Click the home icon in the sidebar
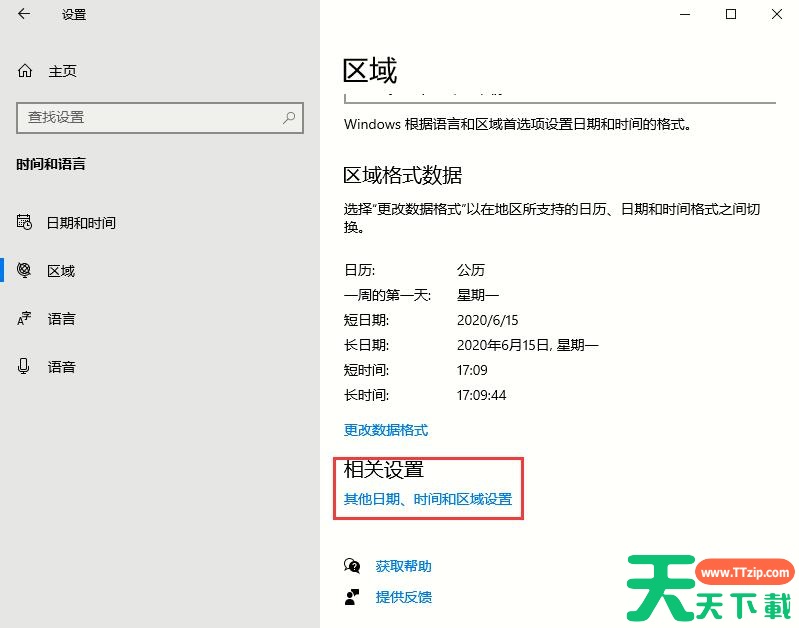Screen dimensions: 799x628 (25, 71)
